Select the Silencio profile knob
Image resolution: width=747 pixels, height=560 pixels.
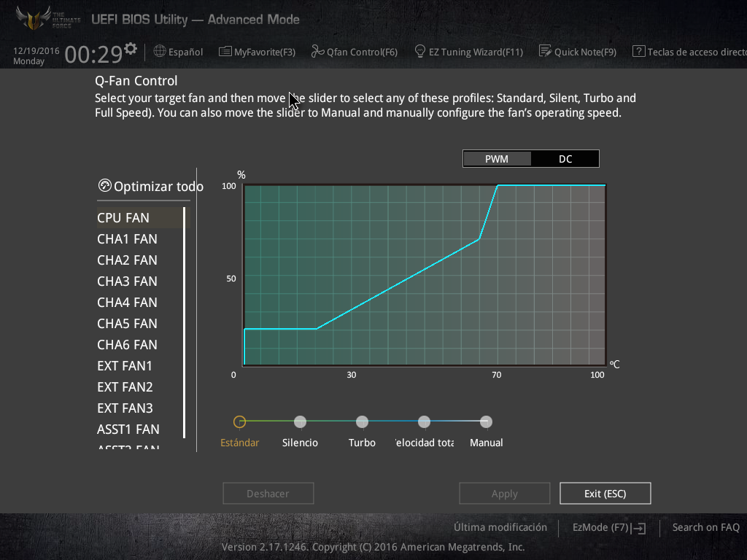tap(300, 422)
